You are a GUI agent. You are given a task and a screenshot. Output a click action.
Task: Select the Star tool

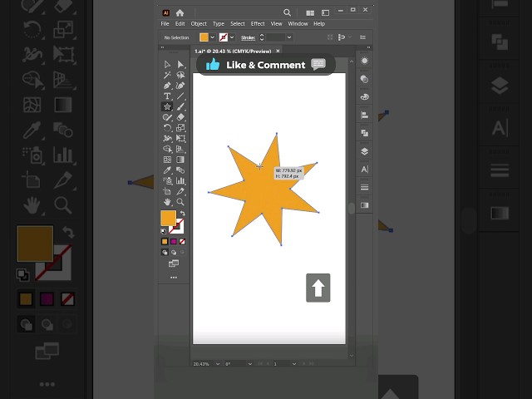tap(167, 107)
